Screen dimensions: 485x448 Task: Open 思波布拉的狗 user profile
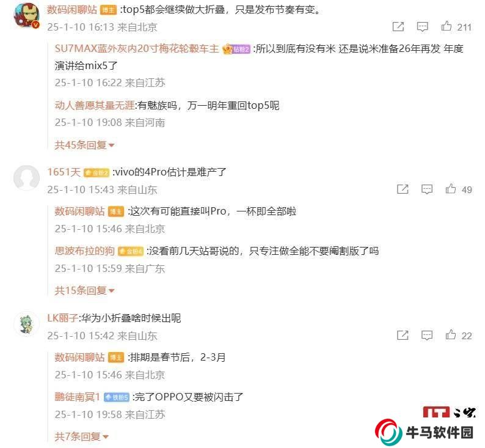click(x=84, y=251)
